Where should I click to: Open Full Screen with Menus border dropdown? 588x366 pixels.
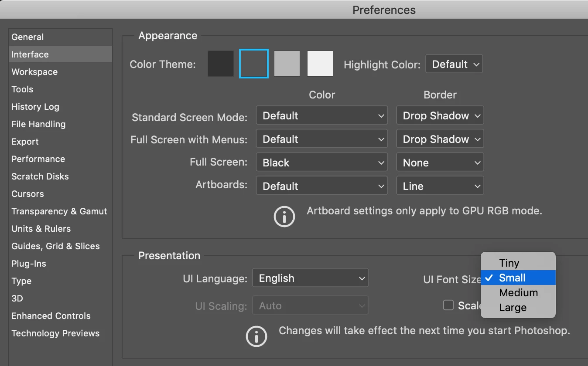(440, 139)
